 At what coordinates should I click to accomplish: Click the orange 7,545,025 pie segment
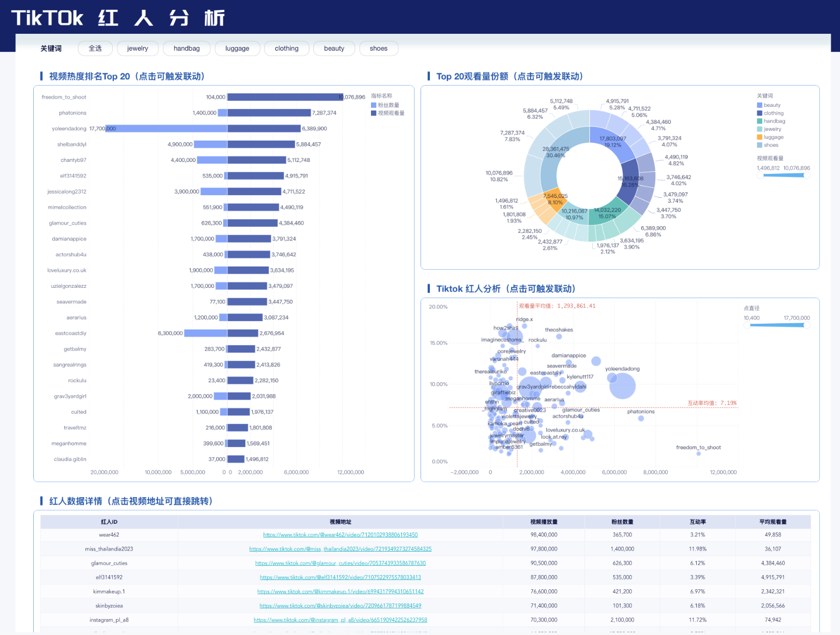coord(555,197)
